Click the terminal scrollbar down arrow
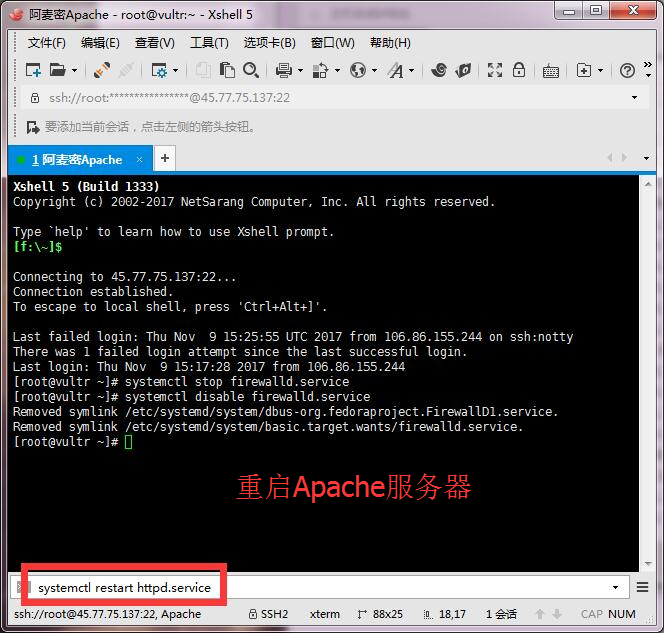This screenshot has height=633, width=664. pyautogui.click(x=648, y=564)
